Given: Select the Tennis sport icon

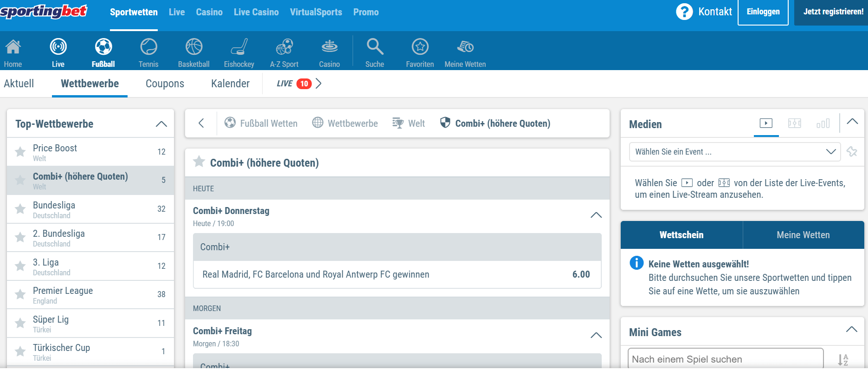Looking at the screenshot, I should pos(148,46).
